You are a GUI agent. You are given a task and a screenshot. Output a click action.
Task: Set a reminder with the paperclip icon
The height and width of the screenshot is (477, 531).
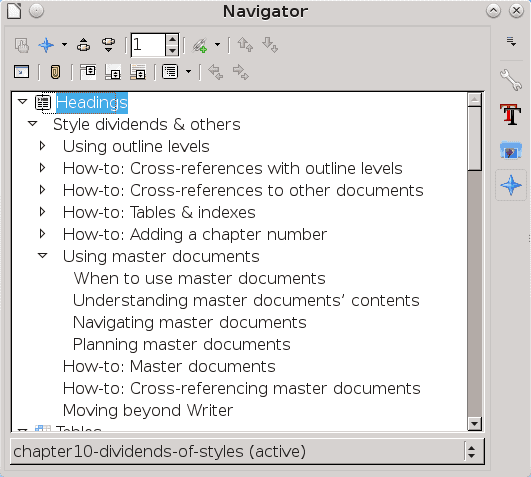55,72
